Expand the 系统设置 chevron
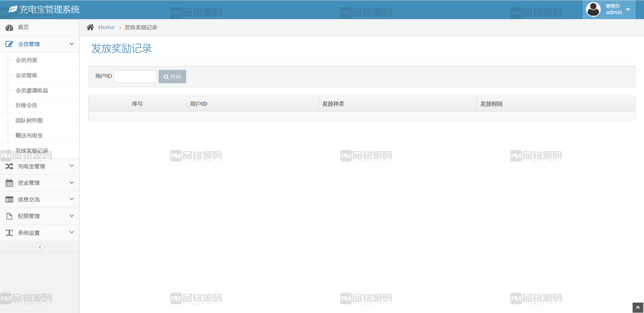 click(72, 232)
